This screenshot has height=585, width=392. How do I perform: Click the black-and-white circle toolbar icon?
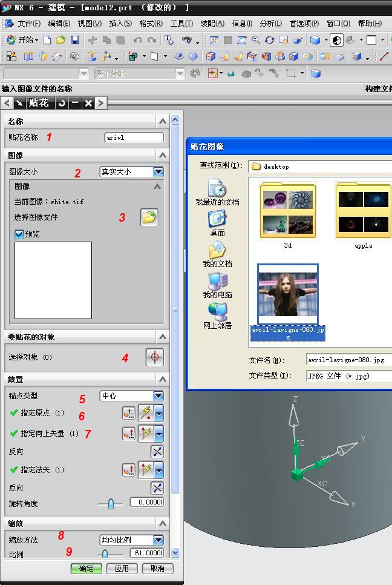pyautogui.click(x=337, y=40)
